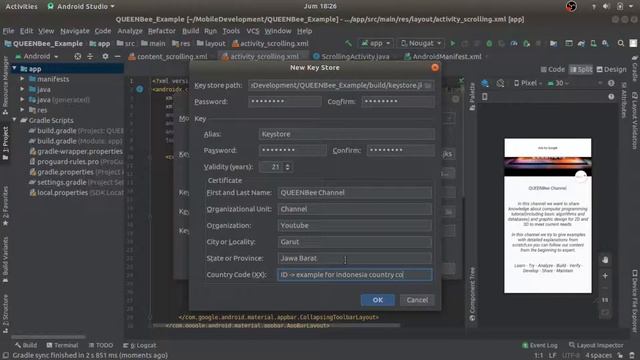Cancel the New Key Store dialog

tap(417, 300)
